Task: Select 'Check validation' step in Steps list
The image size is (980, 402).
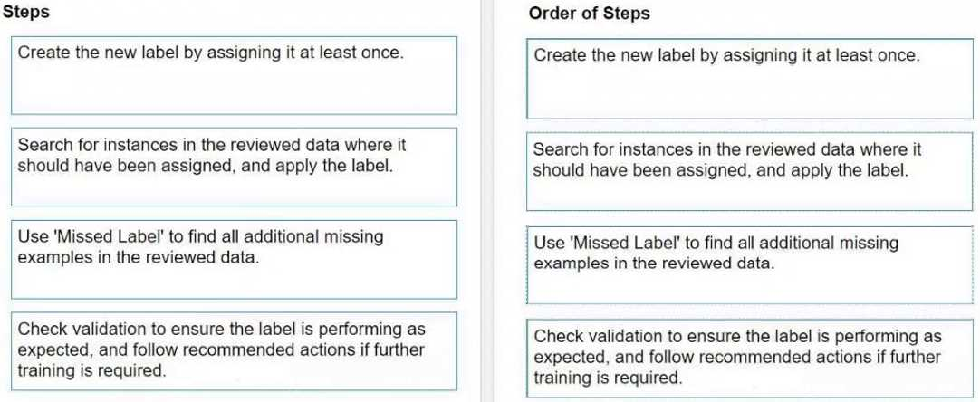Action: [234, 351]
